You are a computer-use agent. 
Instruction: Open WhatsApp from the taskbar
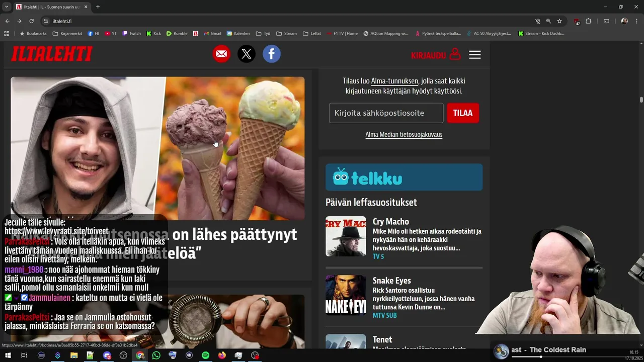[156, 355]
